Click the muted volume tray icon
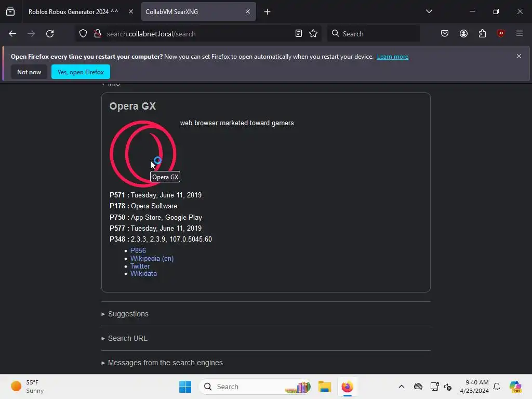The height and width of the screenshot is (399, 532). pyautogui.click(x=447, y=387)
